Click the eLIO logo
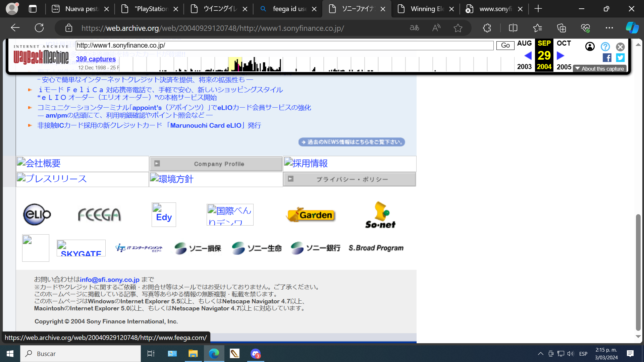Image resolution: width=644 pixels, height=362 pixels. click(x=37, y=215)
